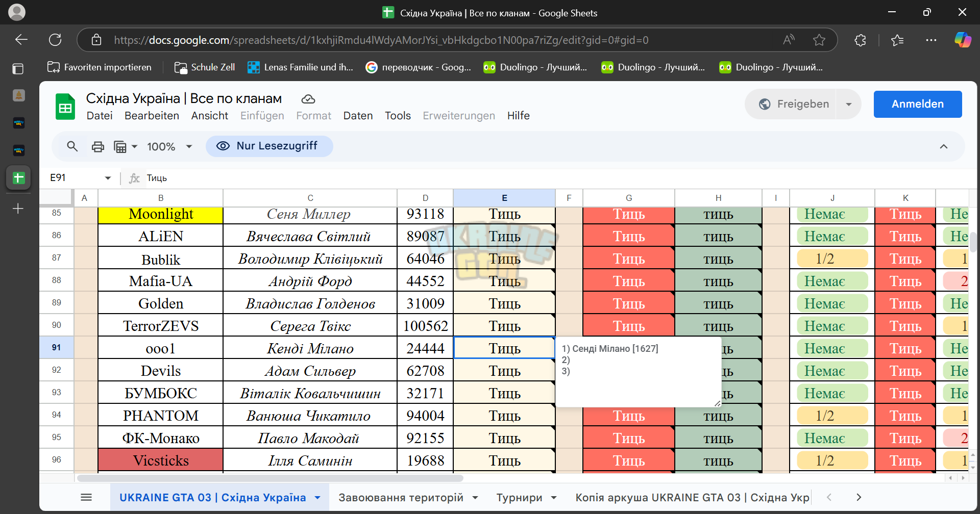Open Read Aloud icon in address bar
980x514 pixels.
[x=789, y=40]
